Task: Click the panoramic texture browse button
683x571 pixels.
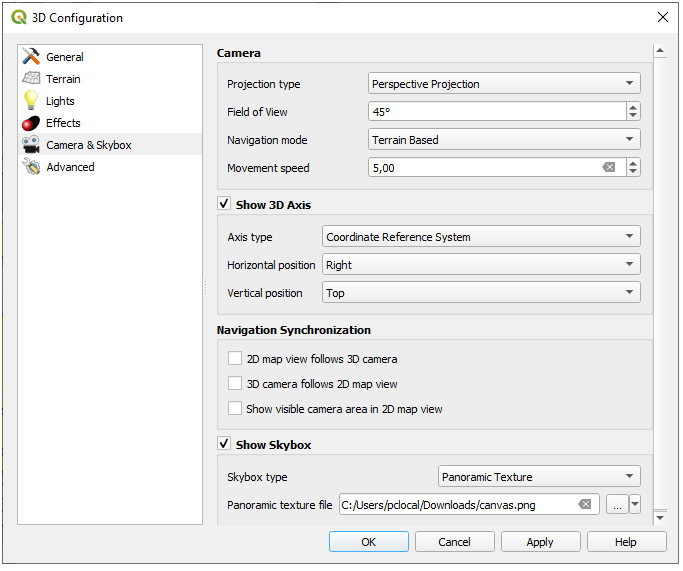Action: pyautogui.click(x=616, y=505)
